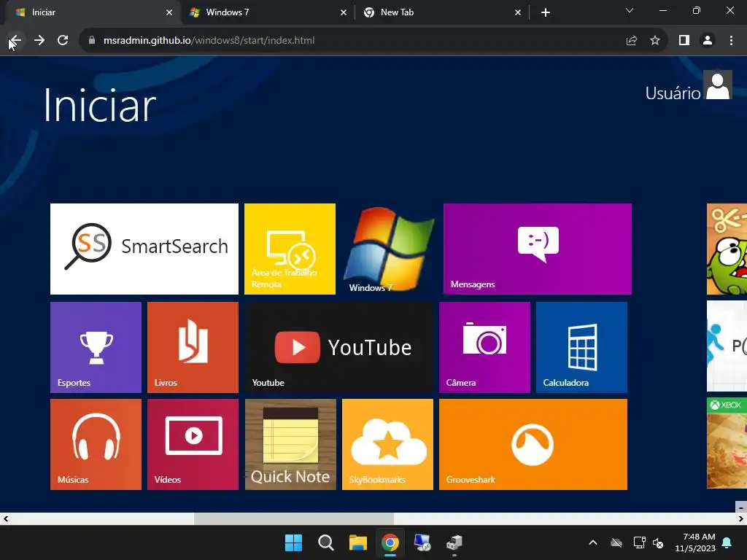747x560 pixels.
Task: Close the New Tab tab
Action: pyautogui.click(x=518, y=12)
